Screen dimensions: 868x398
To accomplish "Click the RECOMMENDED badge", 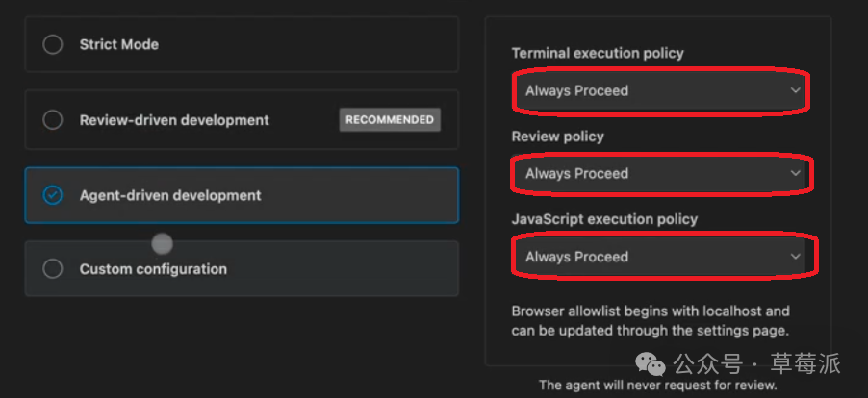I will click(x=390, y=120).
